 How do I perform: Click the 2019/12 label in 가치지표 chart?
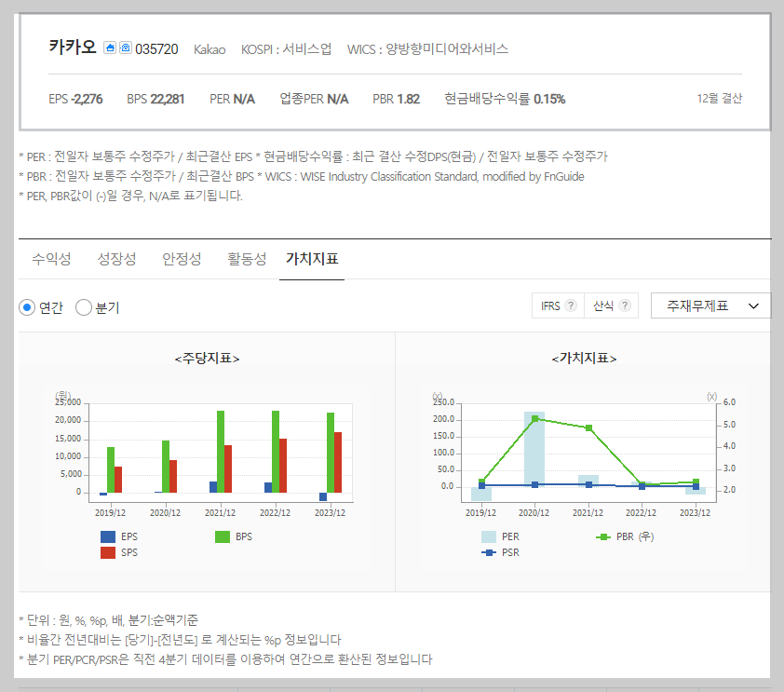(x=481, y=512)
